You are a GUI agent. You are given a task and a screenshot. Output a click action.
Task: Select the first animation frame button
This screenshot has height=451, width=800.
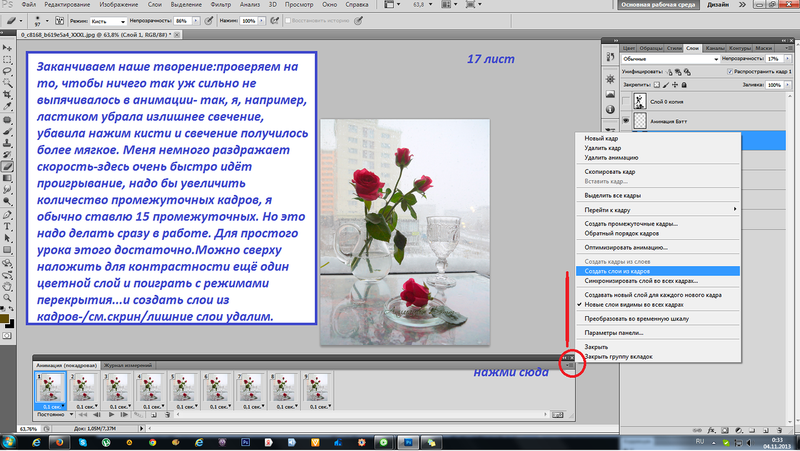[83, 415]
